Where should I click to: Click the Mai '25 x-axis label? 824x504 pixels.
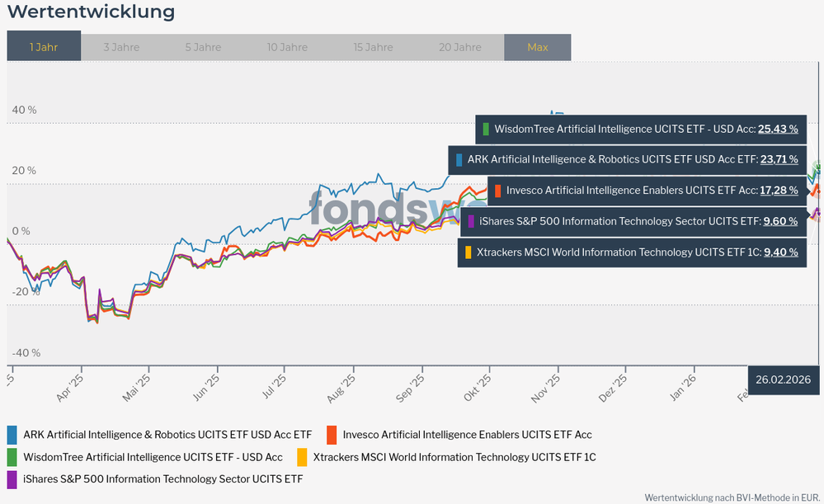point(136,388)
